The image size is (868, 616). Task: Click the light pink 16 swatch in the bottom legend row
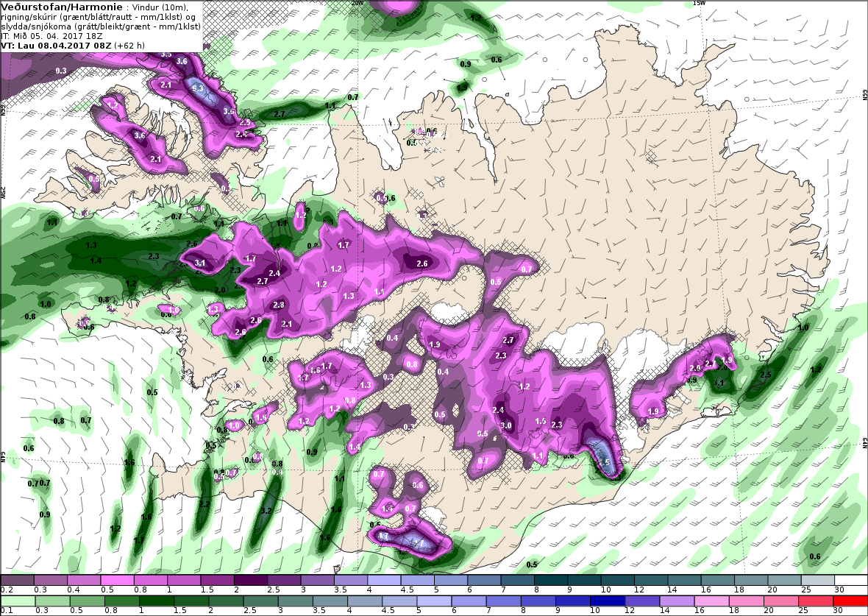(x=711, y=601)
